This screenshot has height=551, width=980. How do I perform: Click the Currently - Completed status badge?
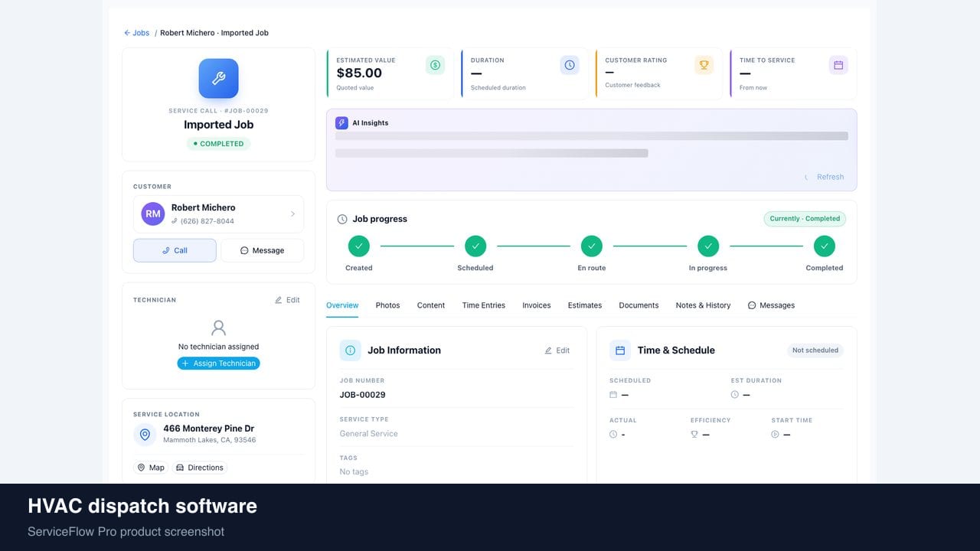point(805,219)
